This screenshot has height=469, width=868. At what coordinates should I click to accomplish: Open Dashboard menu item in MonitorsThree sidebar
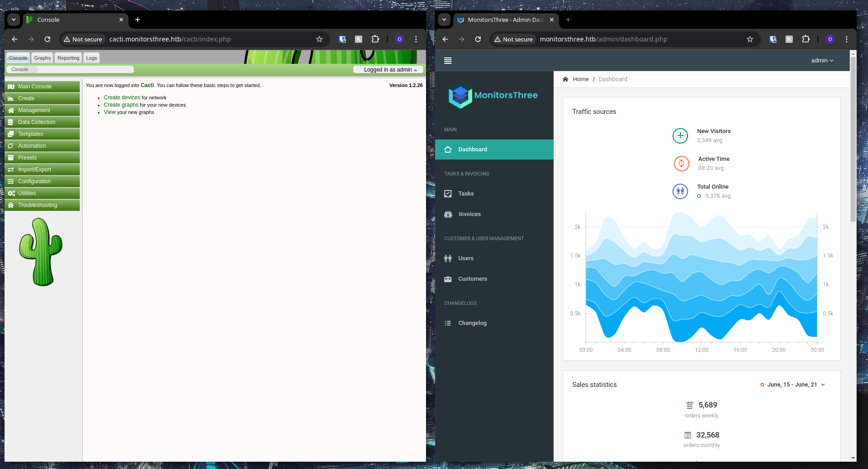coord(494,149)
